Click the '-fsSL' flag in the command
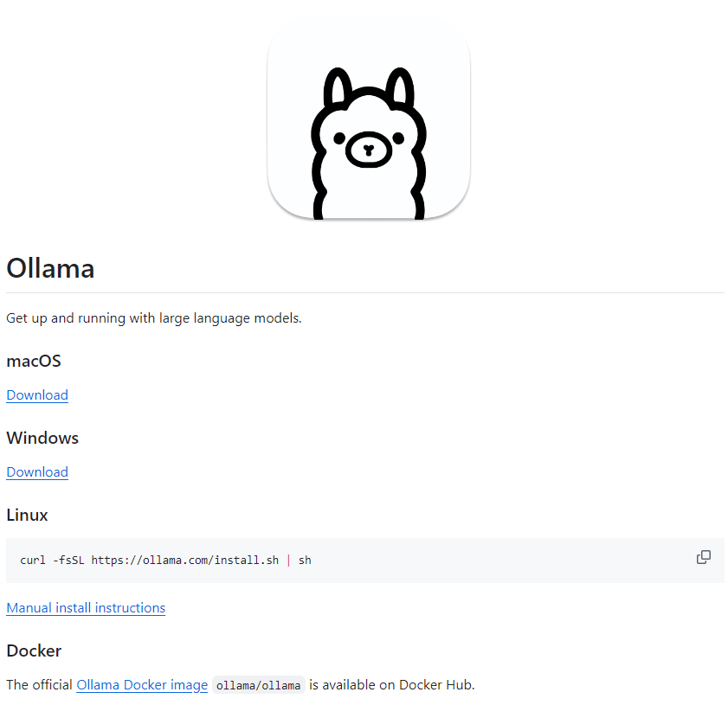Image resolution: width=728 pixels, height=705 pixels. (68, 561)
